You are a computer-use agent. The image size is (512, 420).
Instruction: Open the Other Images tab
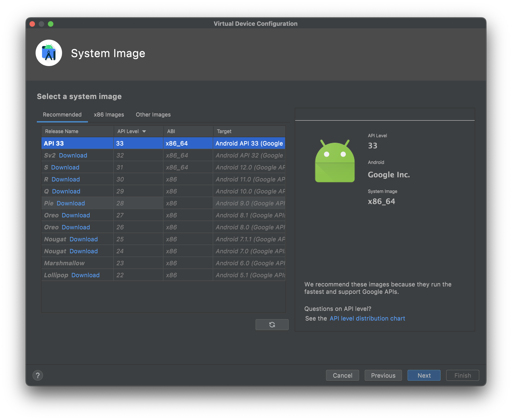pos(153,115)
